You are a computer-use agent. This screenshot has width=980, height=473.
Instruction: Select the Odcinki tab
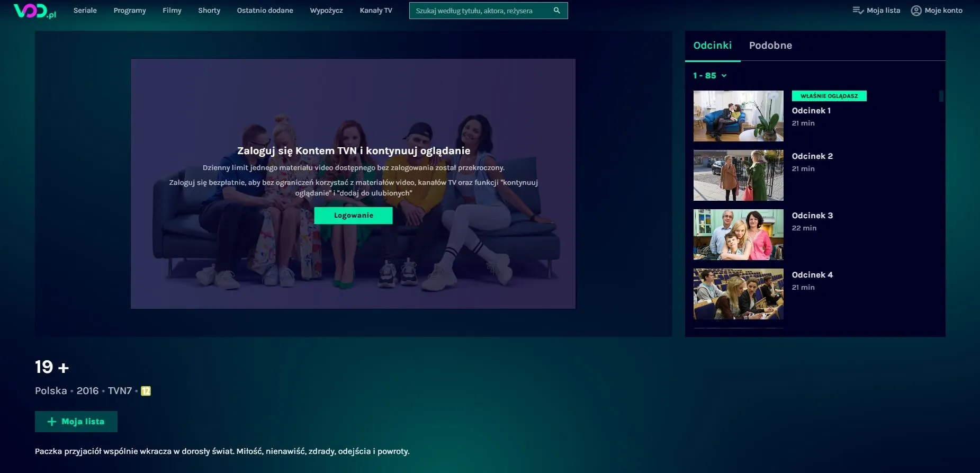712,46
